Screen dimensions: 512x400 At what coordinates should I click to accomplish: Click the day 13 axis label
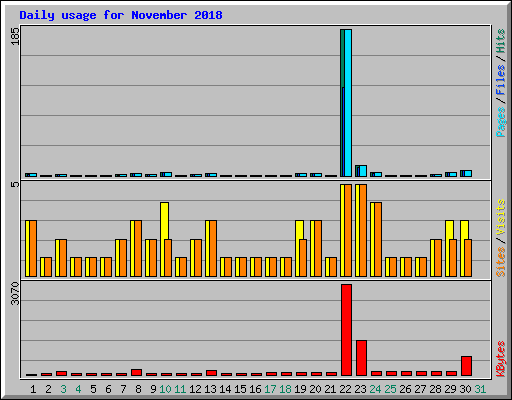point(210,389)
